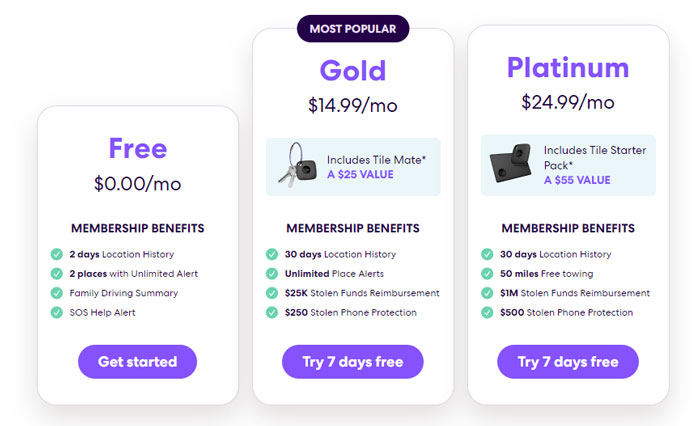Click checkmark icon next to SOS Help Alert
700x426 pixels.
point(57,312)
